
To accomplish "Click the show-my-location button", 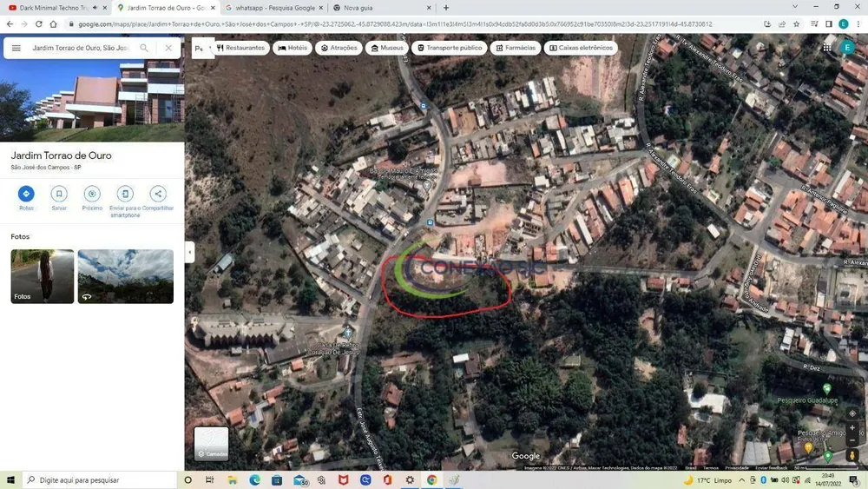I will click(852, 413).
